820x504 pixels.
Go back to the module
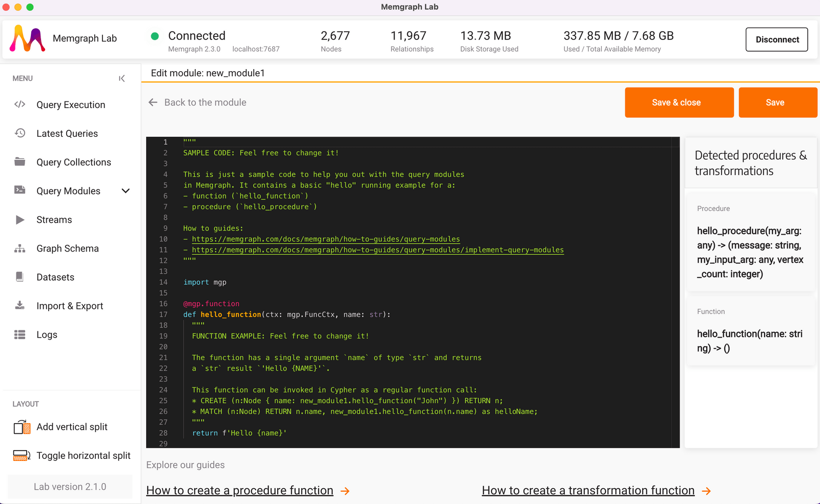[197, 102]
